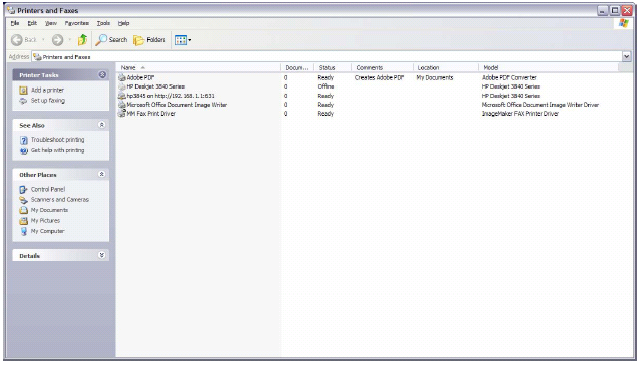Sort by the Status column header
Screen dimensions: 640x365
pos(332,67)
